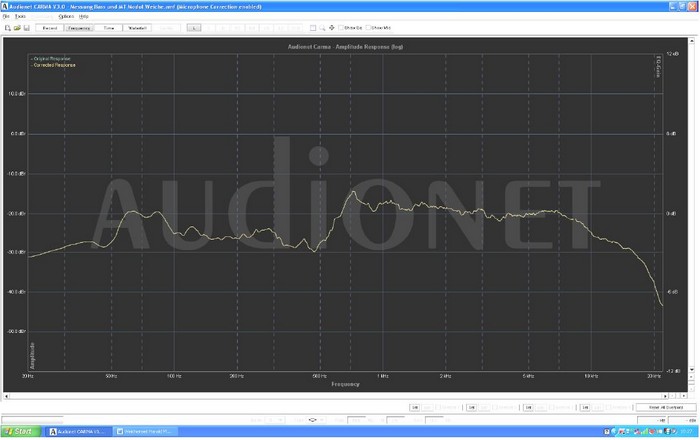Click the dB readout field
This screenshot has width=700, height=440.
click(683, 420)
